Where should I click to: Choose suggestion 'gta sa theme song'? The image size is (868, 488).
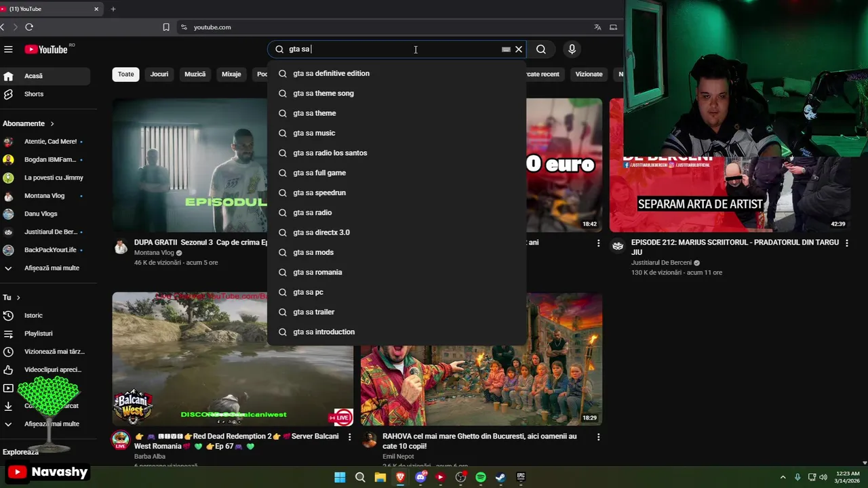[397, 94]
